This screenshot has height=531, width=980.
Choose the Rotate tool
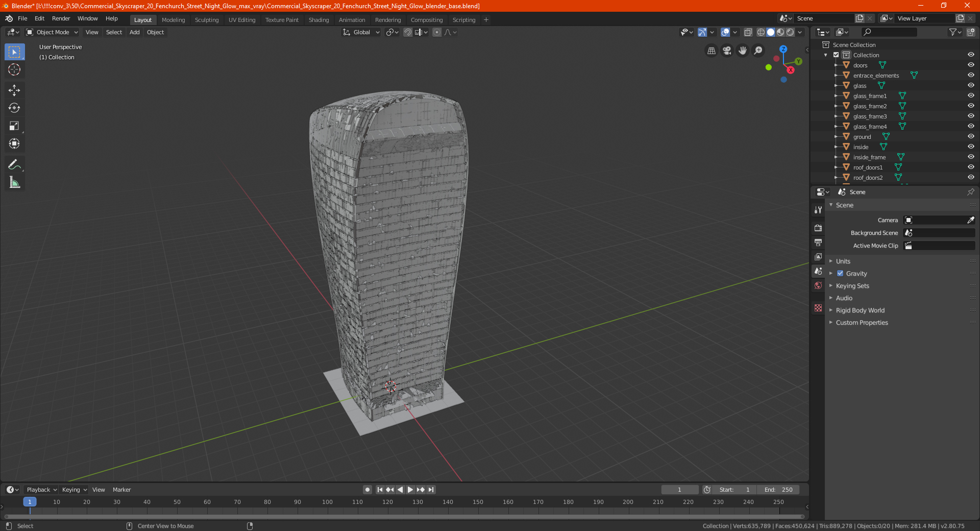pos(14,108)
